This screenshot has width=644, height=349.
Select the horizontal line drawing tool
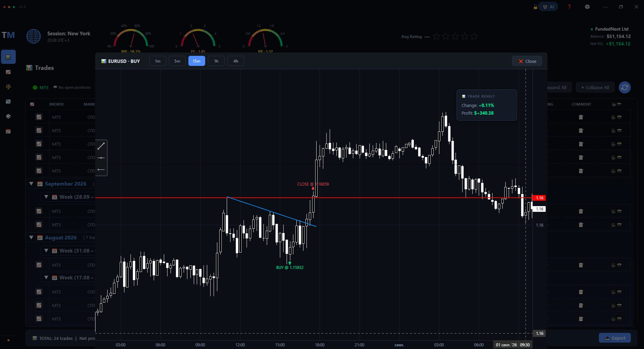coord(101,158)
